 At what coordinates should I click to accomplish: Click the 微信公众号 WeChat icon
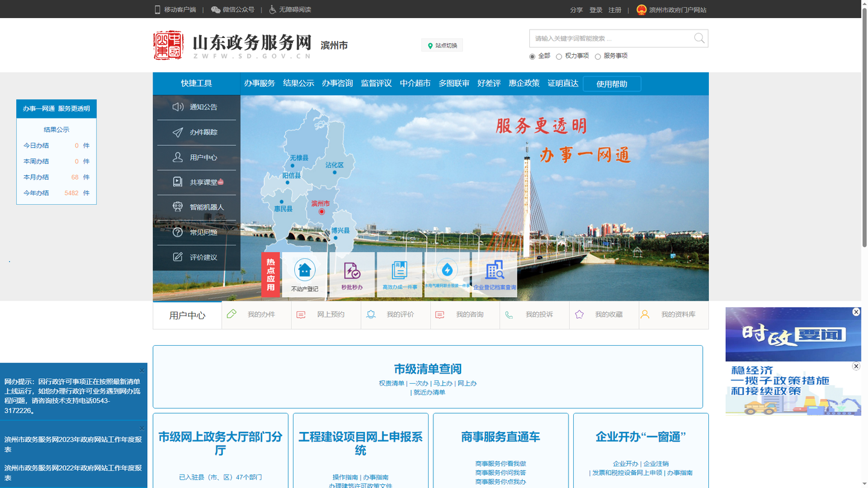pyautogui.click(x=215, y=10)
